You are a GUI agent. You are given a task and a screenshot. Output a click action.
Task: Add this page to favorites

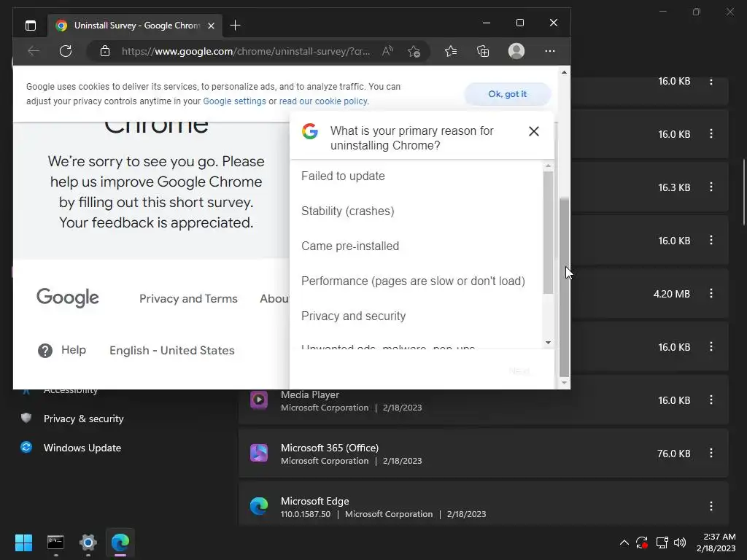(414, 51)
